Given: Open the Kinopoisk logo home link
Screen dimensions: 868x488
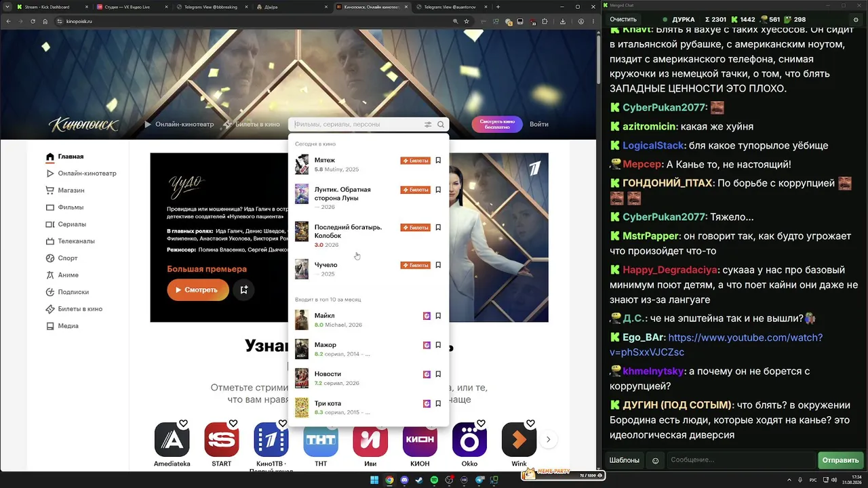Looking at the screenshot, I should point(83,125).
